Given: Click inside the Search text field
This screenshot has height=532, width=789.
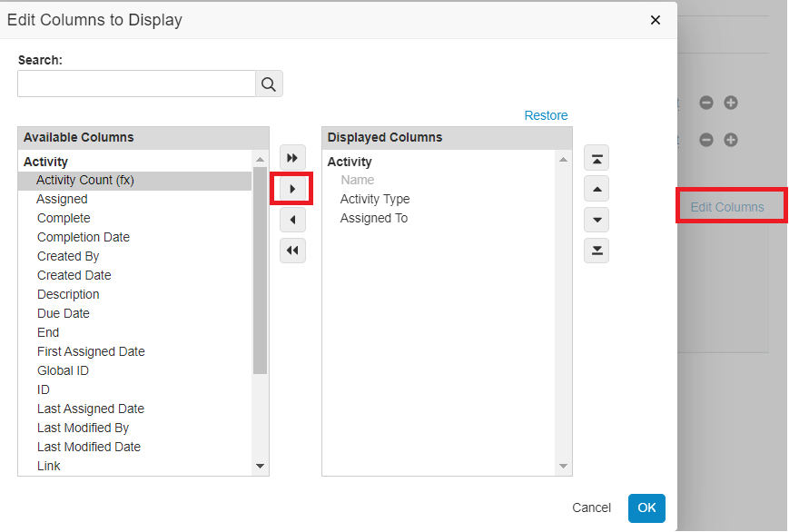Looking at the screenshot, I should click(x=136, y=84).
